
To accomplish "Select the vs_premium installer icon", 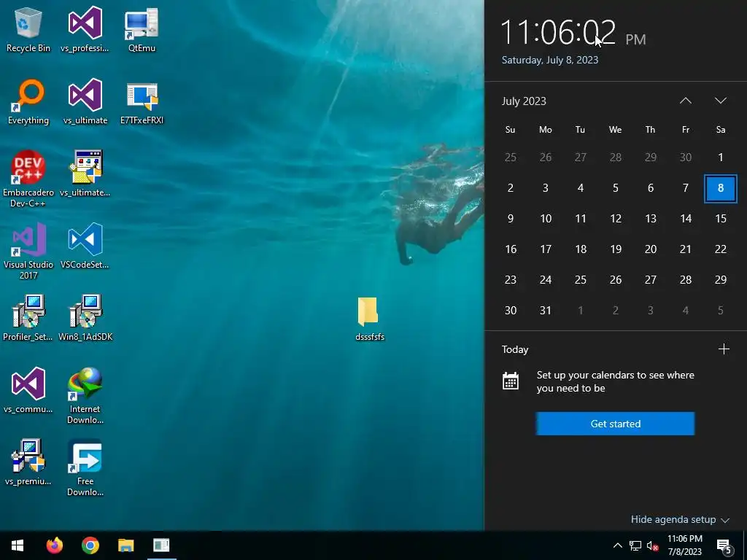I will 28,462.
